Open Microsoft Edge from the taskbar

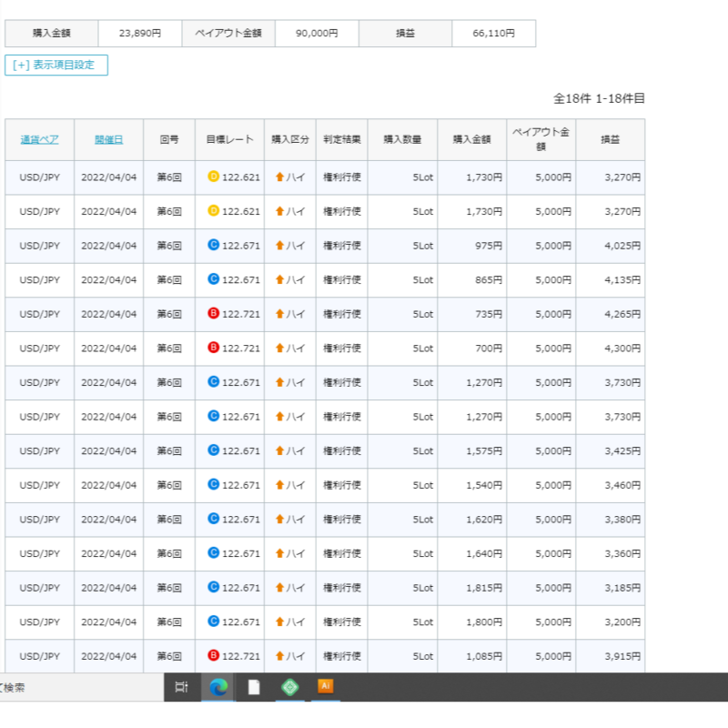coord(218,687)
